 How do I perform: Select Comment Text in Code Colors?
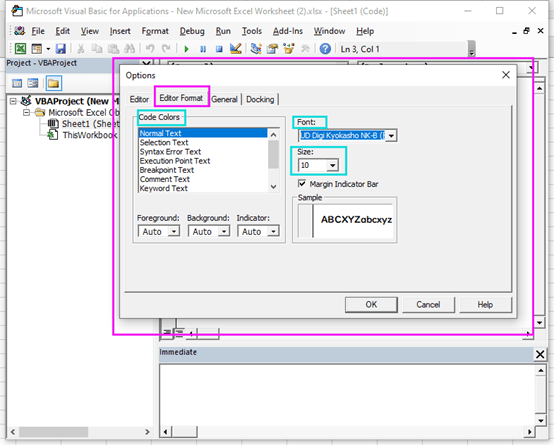(203, 179)
